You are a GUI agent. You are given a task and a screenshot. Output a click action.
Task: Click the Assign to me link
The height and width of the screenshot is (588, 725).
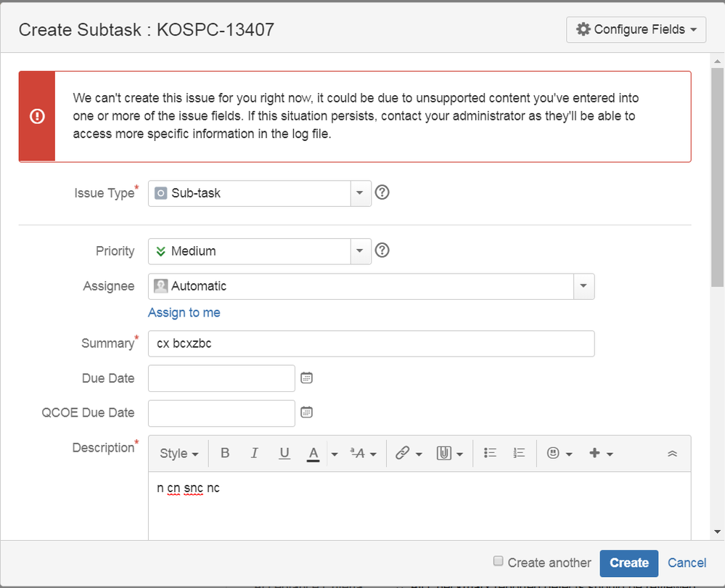pos(184,313)
